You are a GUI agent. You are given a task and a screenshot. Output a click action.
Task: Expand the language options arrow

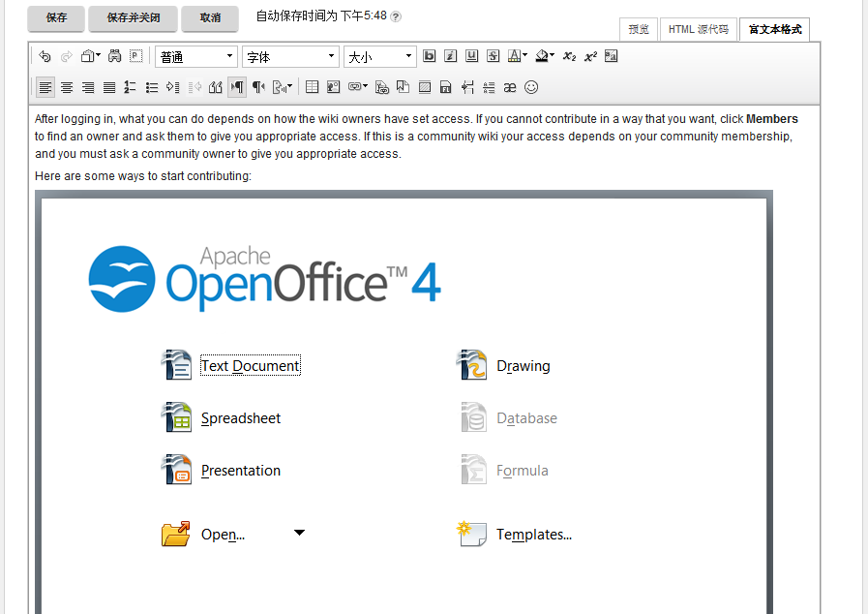tap(289, 86)
